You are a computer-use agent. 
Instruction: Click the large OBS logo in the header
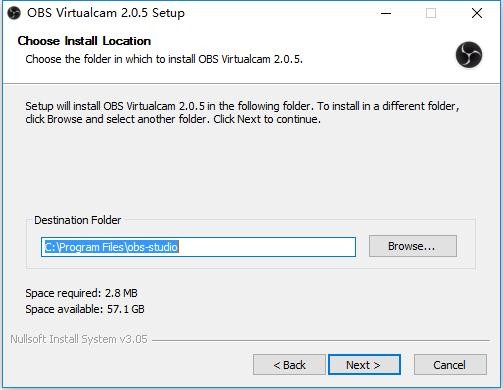point(469,55)
